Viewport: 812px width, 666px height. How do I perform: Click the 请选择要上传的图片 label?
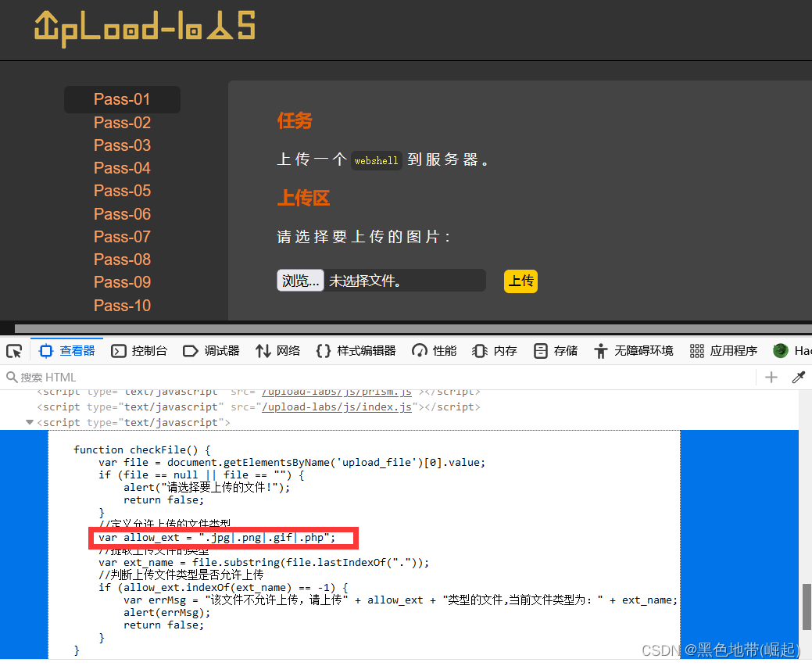point(364,237)
